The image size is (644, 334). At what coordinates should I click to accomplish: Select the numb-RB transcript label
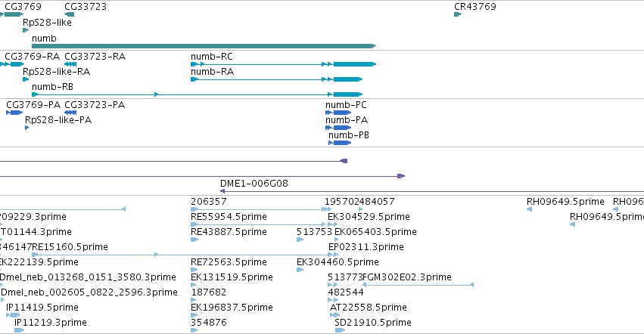tap(52, 87)
